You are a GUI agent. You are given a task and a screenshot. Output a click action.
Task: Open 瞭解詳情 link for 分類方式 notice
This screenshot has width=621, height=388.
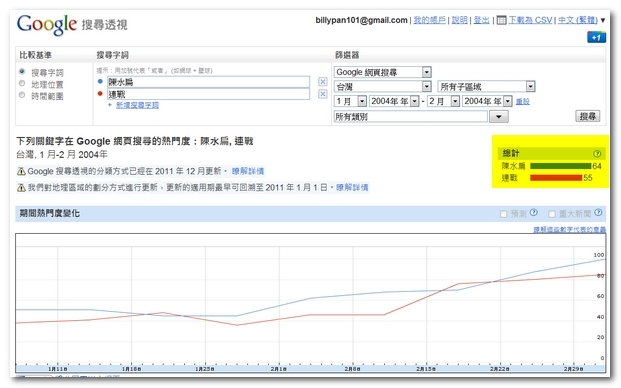(x=248, y=171)
